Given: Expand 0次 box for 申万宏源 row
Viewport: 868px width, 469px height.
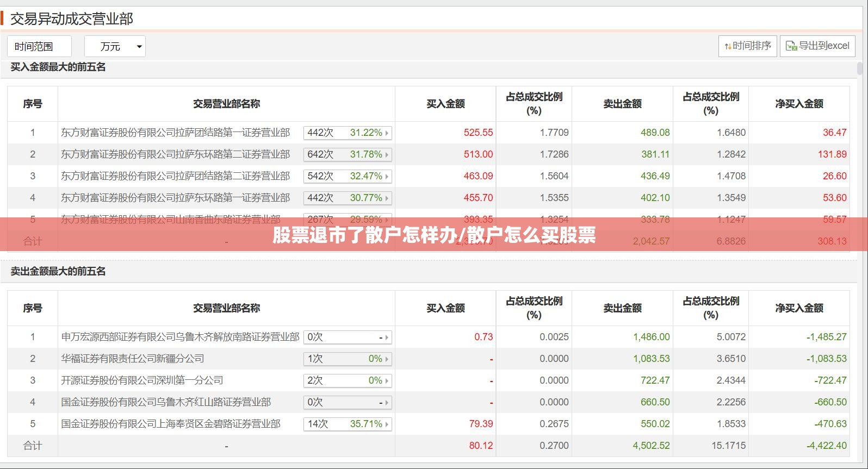Looking at the screenshot, I should (x=348, y=337).
